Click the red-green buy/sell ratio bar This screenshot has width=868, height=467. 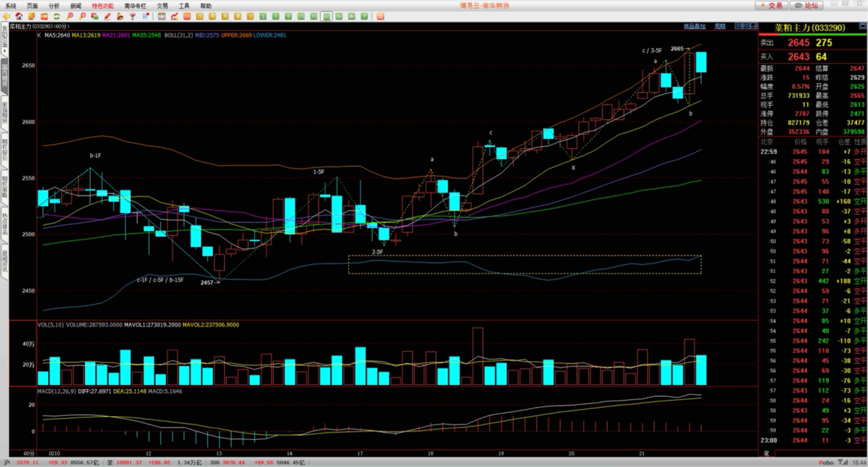click(813, 34)
